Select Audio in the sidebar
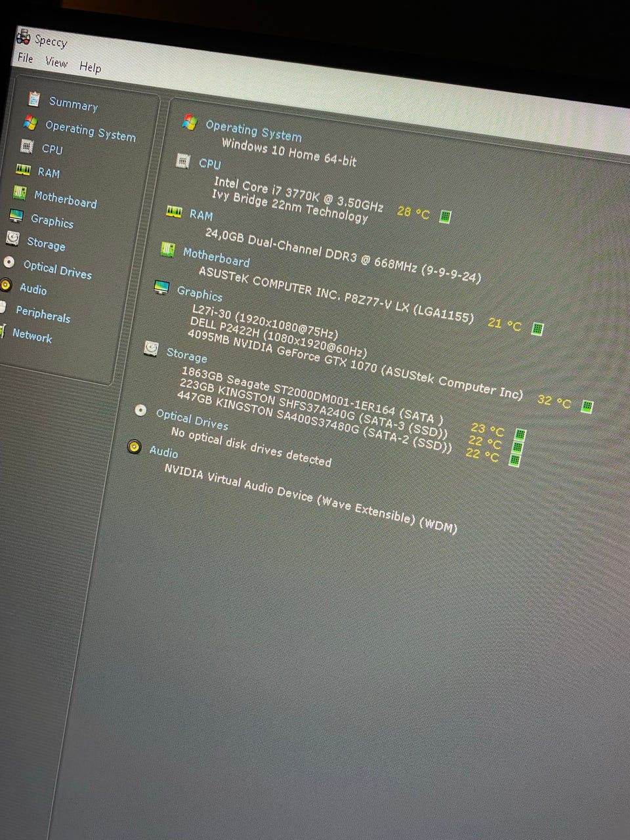Viewport: 630px width, 840px height. coord(33,289)
